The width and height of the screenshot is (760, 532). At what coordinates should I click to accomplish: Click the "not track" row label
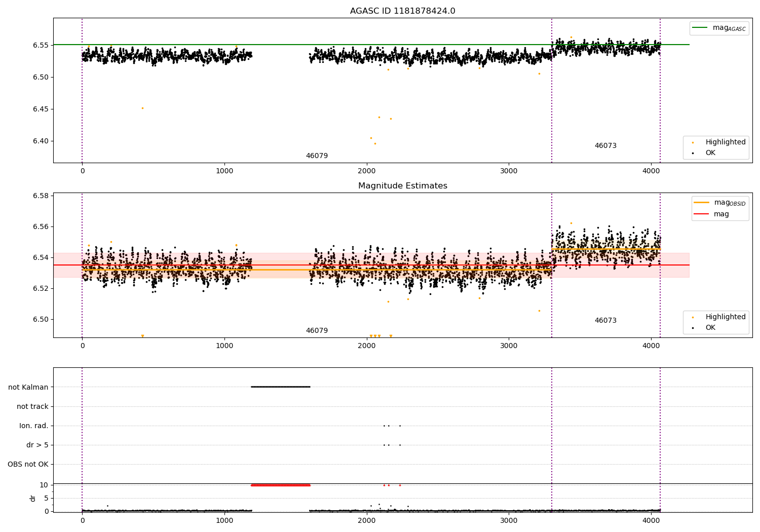point(32,406)
